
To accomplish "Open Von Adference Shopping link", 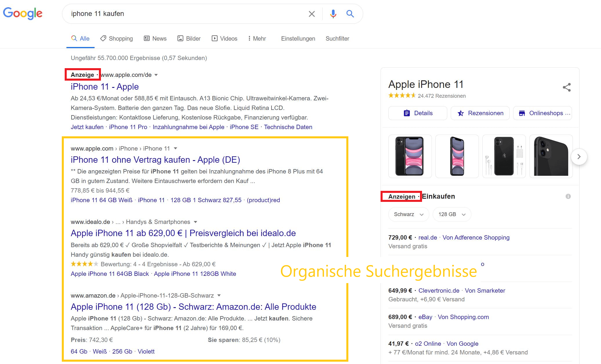I will [x=476, y=238].
